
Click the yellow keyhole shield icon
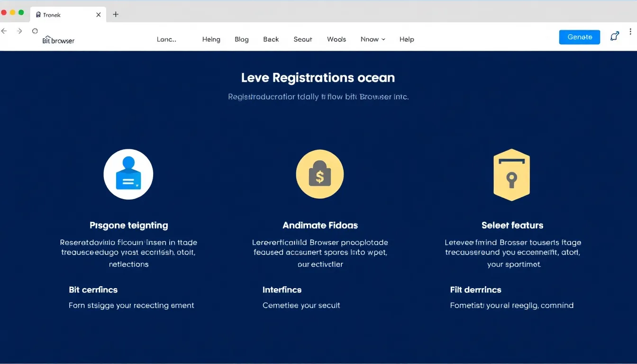[511, 175]
